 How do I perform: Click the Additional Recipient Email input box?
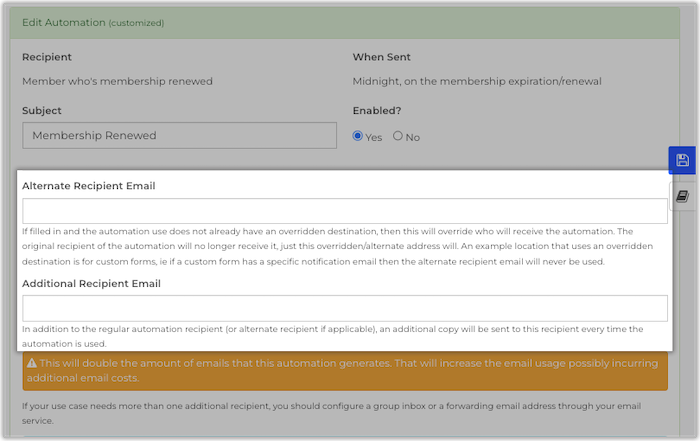(x=344, y=308)
